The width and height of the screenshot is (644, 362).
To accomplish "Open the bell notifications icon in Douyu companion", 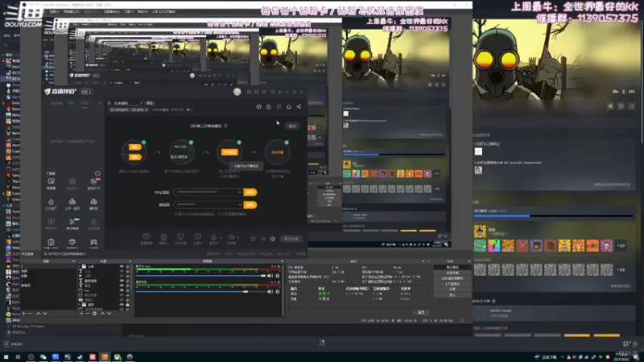I will (x=289, y=107).
